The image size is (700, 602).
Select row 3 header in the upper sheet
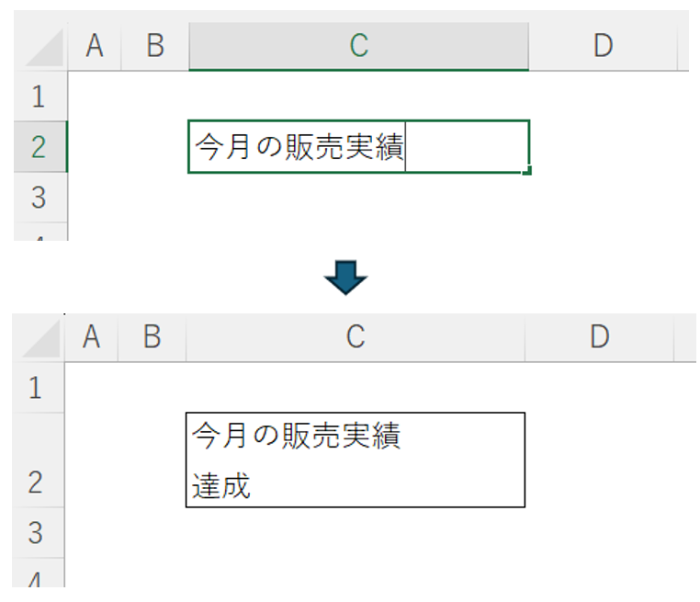click(39, 197)
